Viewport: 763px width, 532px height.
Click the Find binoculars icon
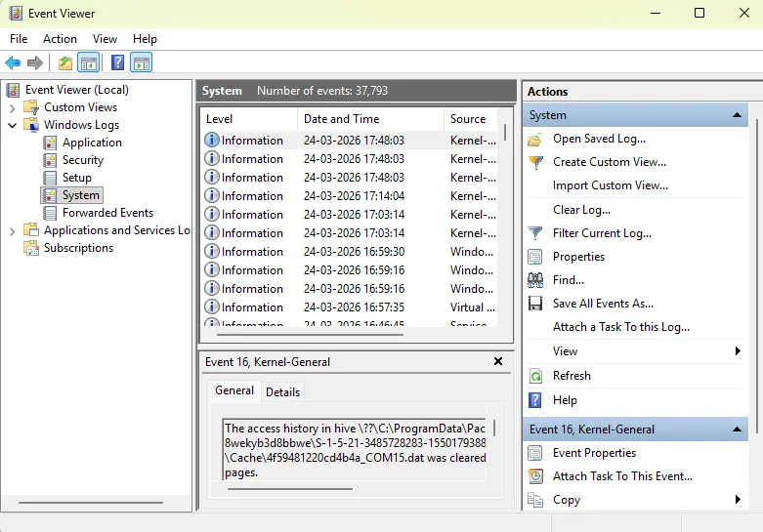tap(535, 280)
